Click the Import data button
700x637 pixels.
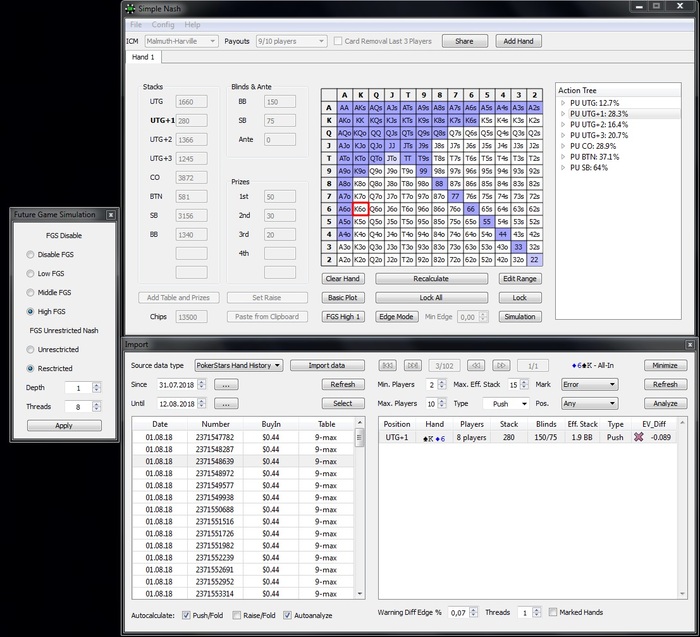coord(326,366)
